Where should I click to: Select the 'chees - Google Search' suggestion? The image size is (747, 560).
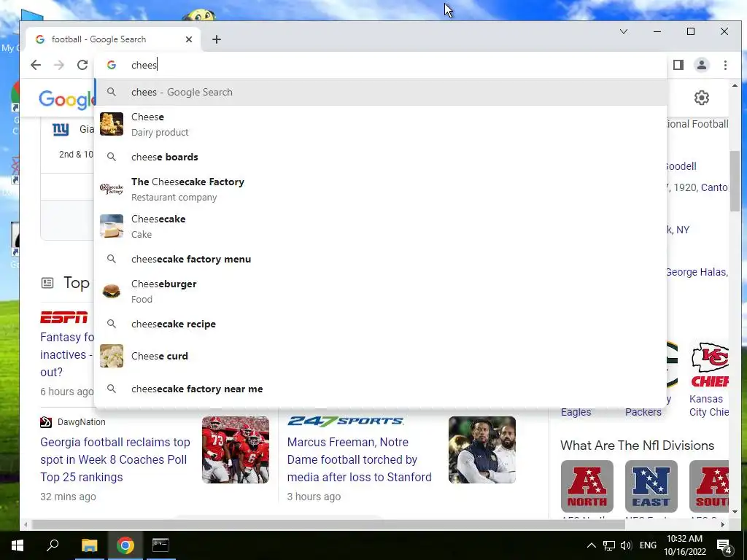[x=381, y=92]
